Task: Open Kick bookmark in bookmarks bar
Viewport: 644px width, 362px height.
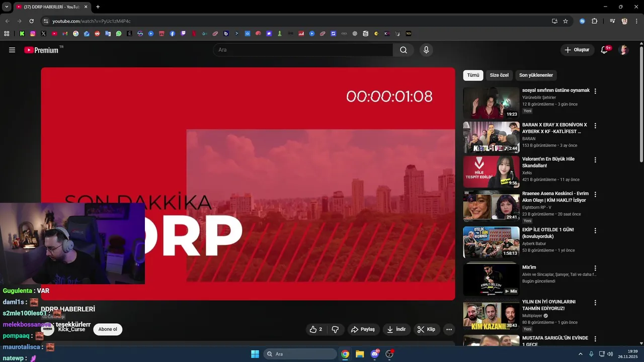Action: tap(22, 34)
